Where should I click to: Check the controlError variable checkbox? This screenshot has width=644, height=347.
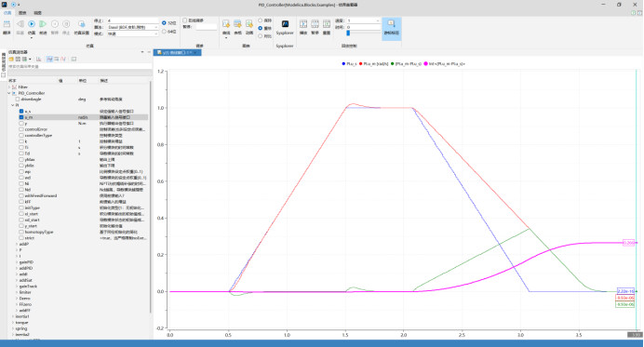(21, 129)
